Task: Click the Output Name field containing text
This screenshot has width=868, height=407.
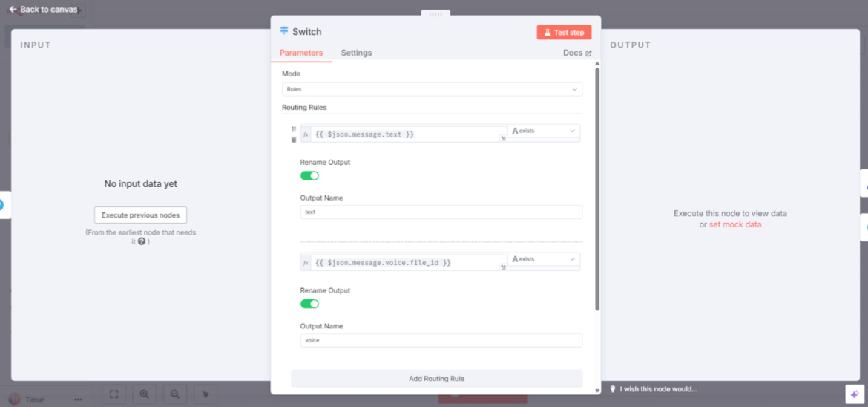Action: click(x=441, y=212)
